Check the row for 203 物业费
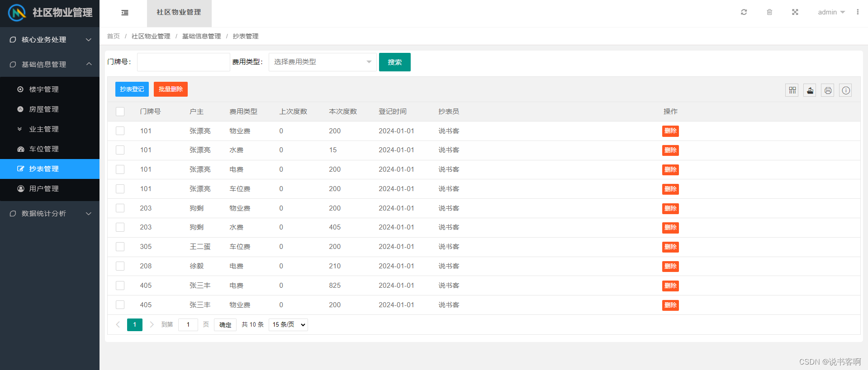 tap(120, 208)
